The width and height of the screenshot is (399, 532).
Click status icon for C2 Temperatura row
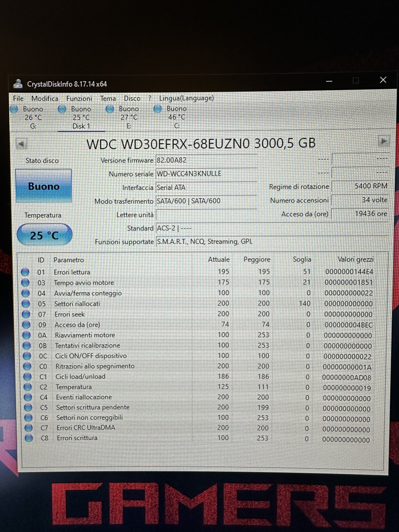[x=28, y=387]
